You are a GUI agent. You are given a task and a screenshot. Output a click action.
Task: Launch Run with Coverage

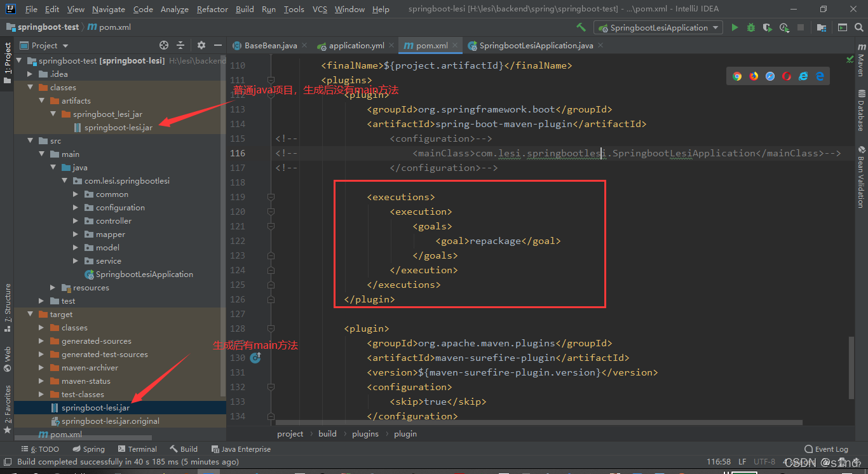(x=768, y=27)
